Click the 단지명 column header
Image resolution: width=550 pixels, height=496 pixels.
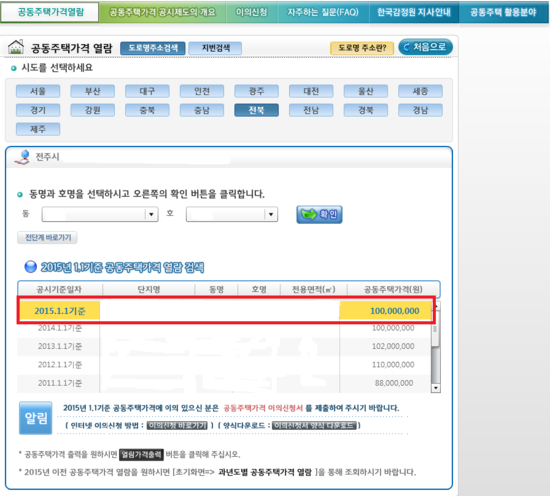pyautogui.click(x=149, y=289)
